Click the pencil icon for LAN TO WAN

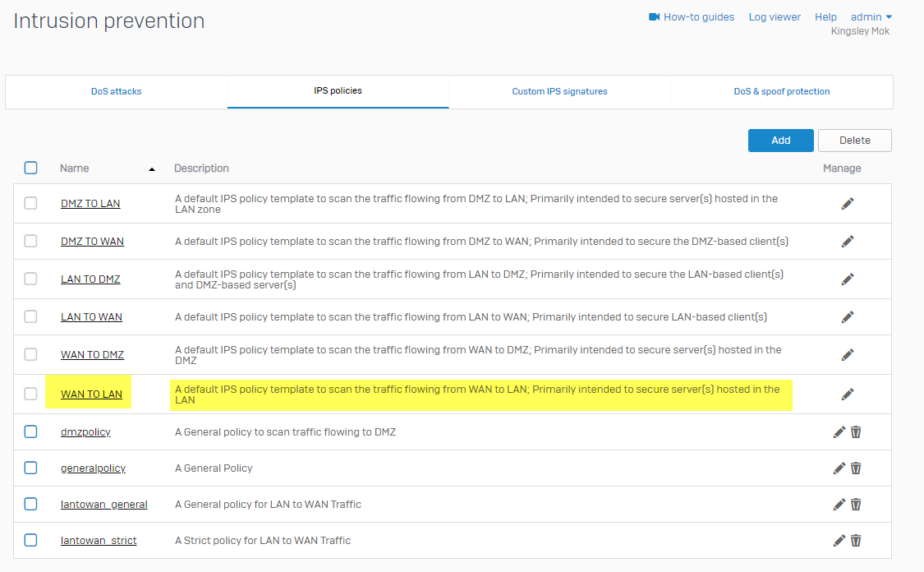pyautogui.click(x=848, y=316)
